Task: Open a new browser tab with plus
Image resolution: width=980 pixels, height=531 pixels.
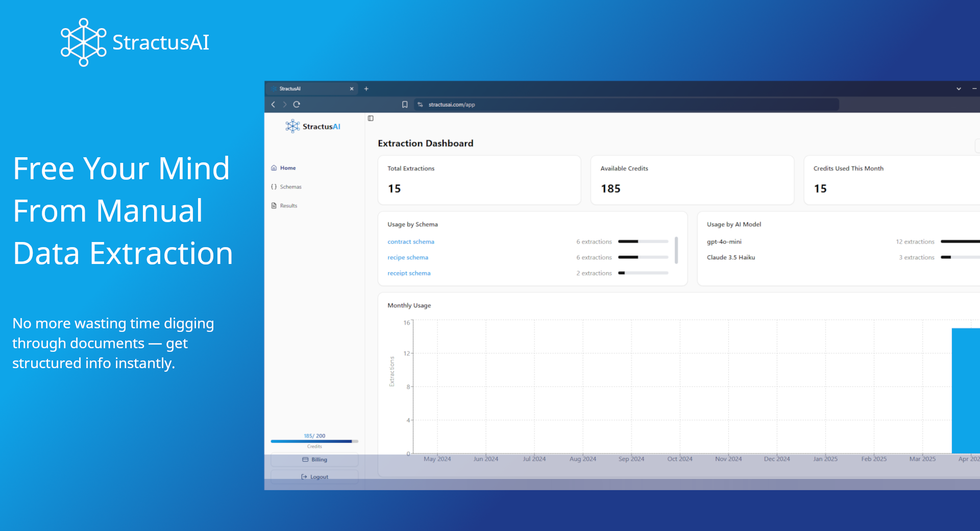Action: pyautogui.click(x=366, y=89)
